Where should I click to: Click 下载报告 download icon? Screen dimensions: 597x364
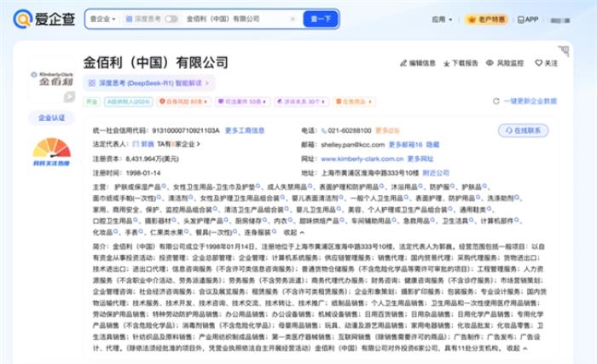[447, 64]
